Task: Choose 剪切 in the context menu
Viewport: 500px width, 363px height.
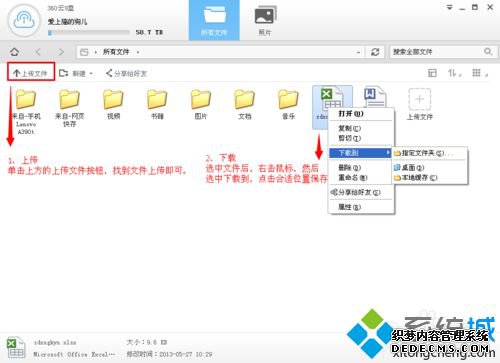Action: 361,138
